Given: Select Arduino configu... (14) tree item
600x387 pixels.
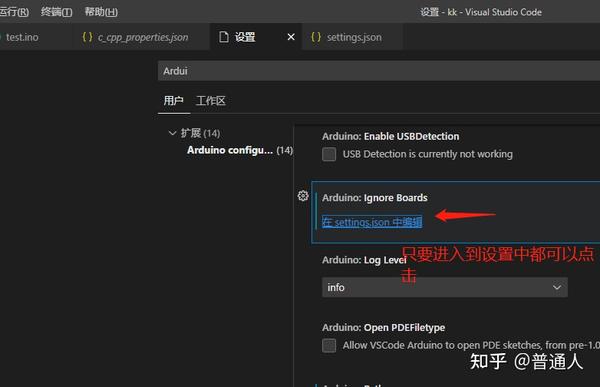Looking at the screenshot, I should pos(240,150).
